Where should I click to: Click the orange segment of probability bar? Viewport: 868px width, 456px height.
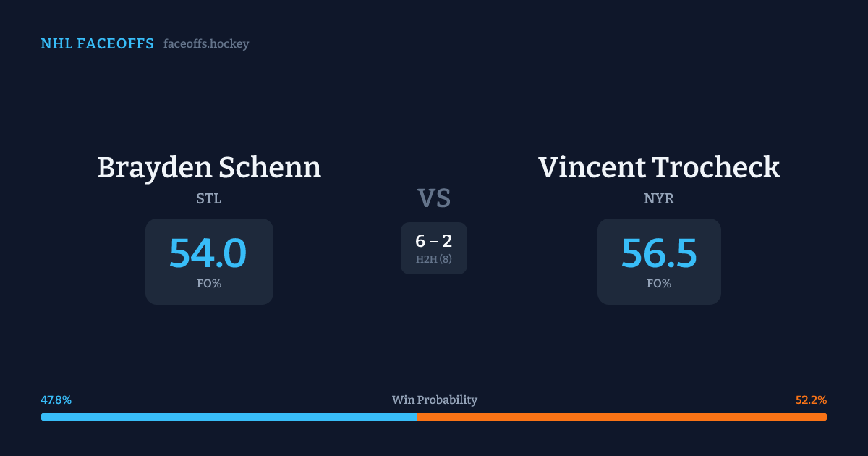click(622, 417)
